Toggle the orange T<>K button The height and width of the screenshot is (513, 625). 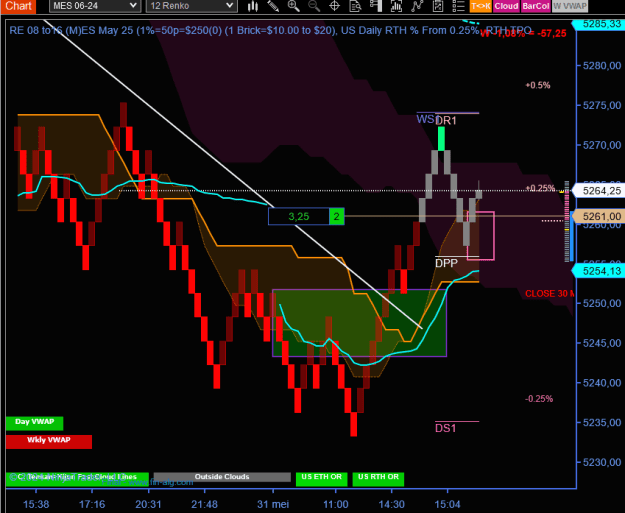(481, 6)
